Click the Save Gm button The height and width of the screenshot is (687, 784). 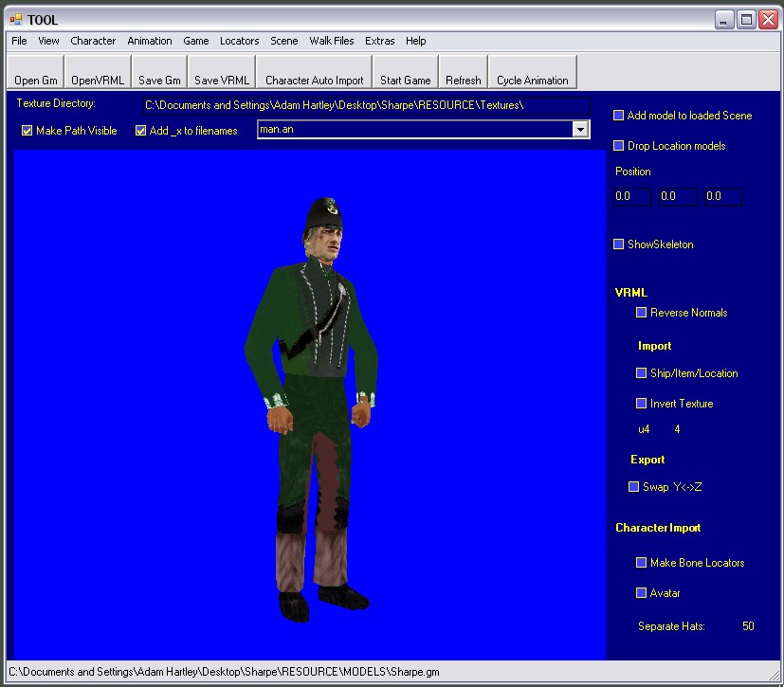pyautogui.click(x=159, y=72)
